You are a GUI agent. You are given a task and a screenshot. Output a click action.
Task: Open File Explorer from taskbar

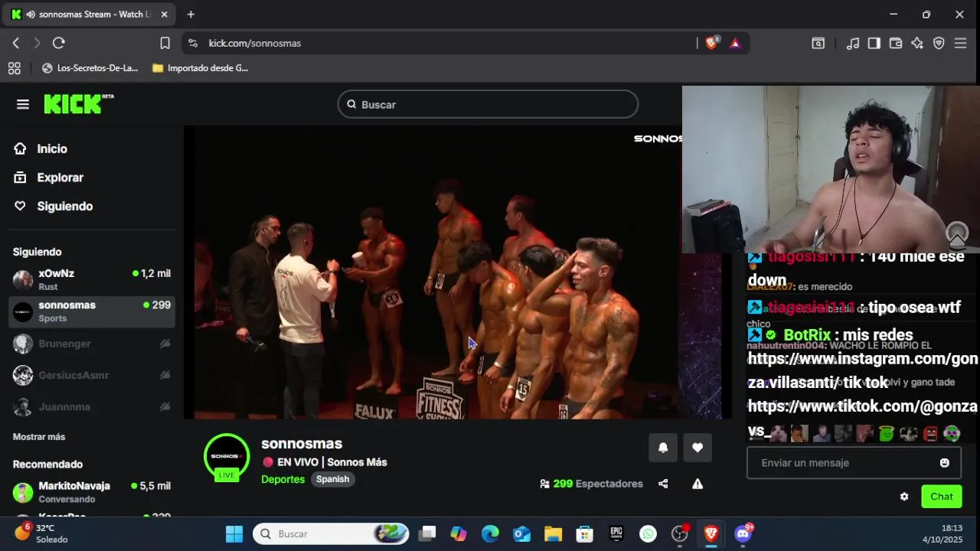coord(553,533)
